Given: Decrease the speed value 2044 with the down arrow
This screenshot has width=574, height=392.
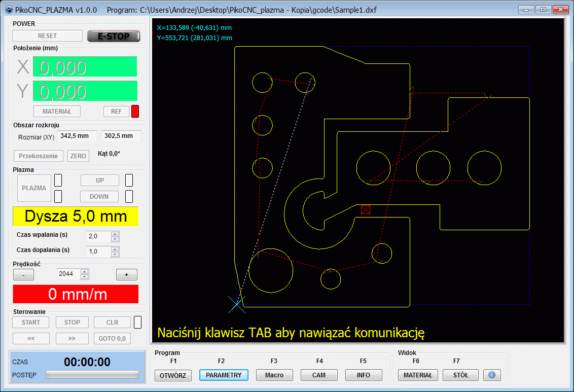Looking at the screenshot, I should click(85, 276).
